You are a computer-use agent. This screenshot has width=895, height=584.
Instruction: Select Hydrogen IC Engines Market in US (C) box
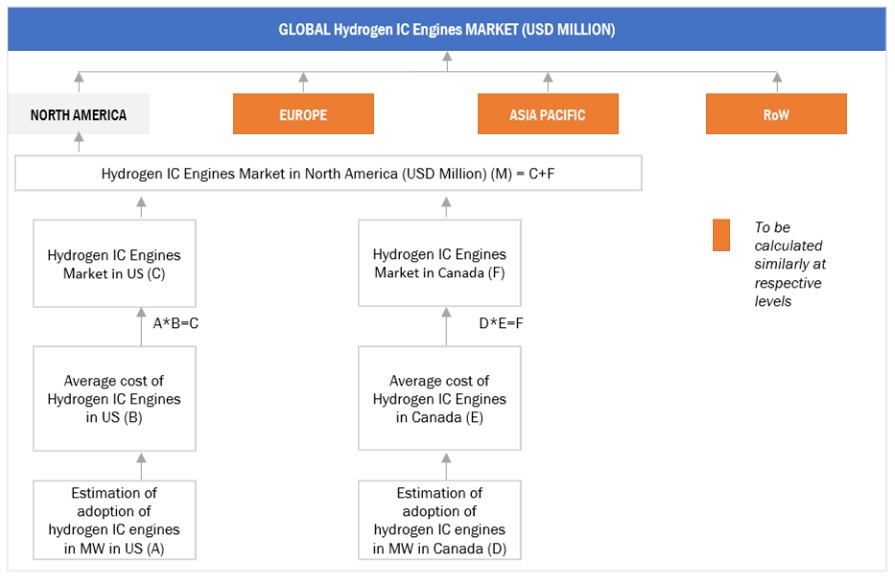[114, 264]
